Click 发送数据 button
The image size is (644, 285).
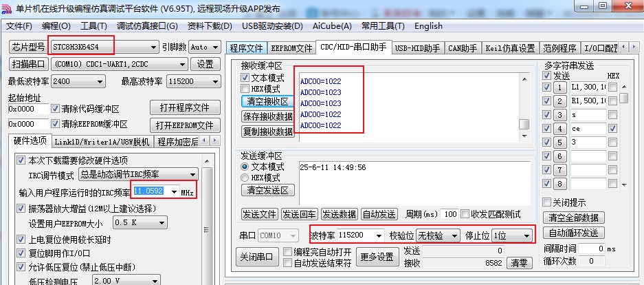pos(340,214)
